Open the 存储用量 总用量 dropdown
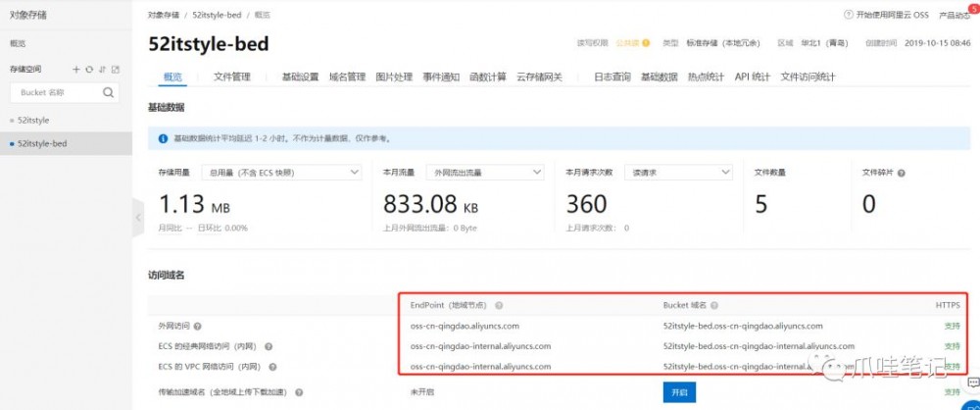 (280, 172)
